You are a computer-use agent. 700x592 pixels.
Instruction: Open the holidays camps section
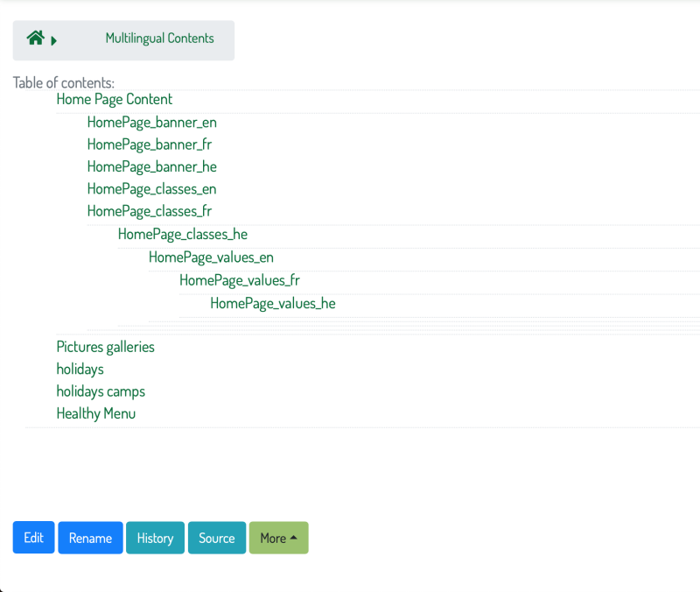pos(101,391)
